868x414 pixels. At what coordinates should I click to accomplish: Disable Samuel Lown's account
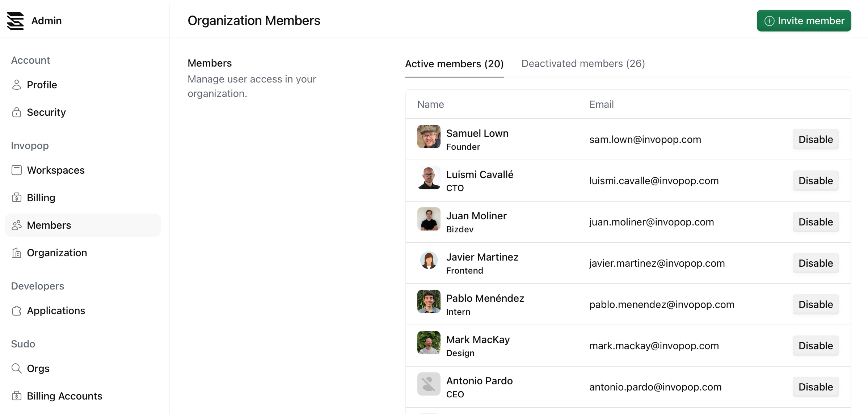pyautogui.click(x=816, y=139)
